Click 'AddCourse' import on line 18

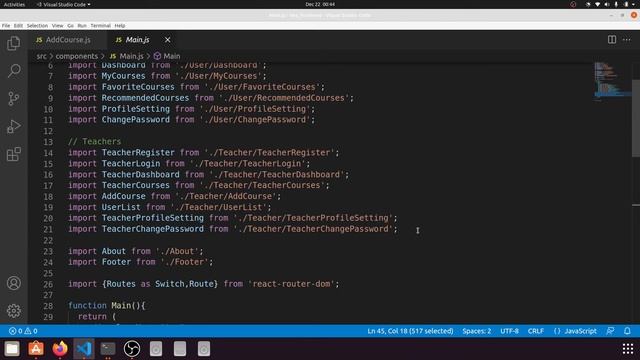[x=123, y=196]
